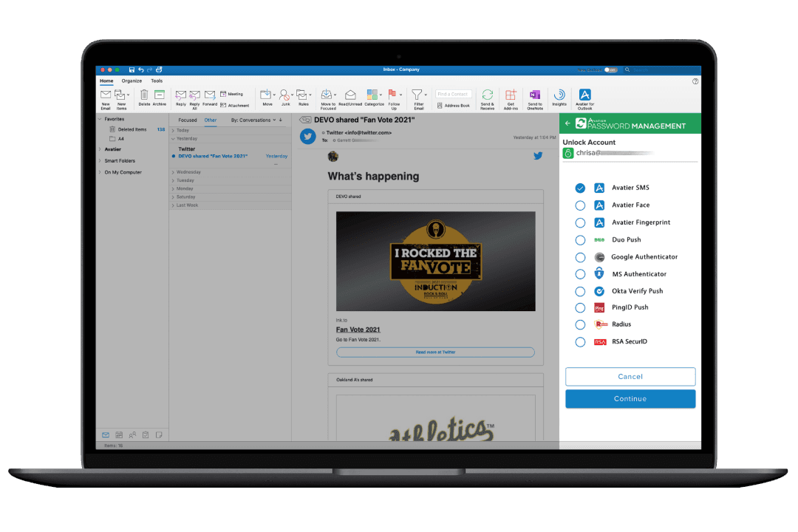Undo the last action in title bar
The width and height of the screenshot is (798, 532).
tap(141, 69)
